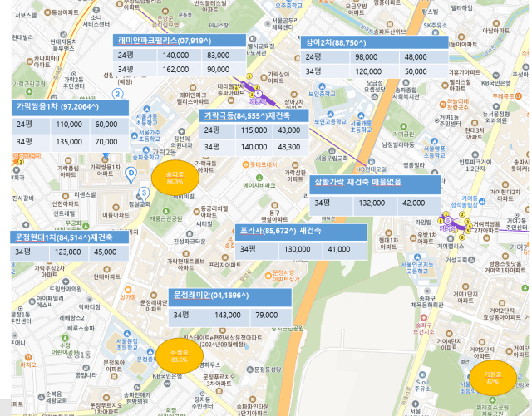Viewport: 532px width, 416px height.
Task: Click the 거여공원 park icon
Action: click(x=403, y=127)
